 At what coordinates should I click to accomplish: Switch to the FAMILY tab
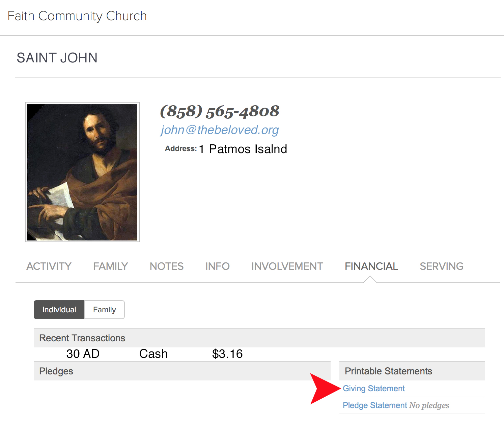pyautogui.click(x=111, y=266)
